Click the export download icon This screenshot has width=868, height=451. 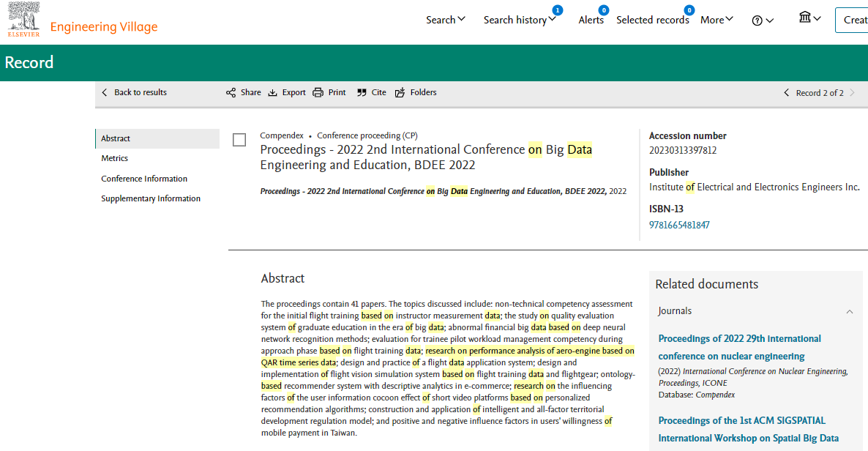point(272,92)
